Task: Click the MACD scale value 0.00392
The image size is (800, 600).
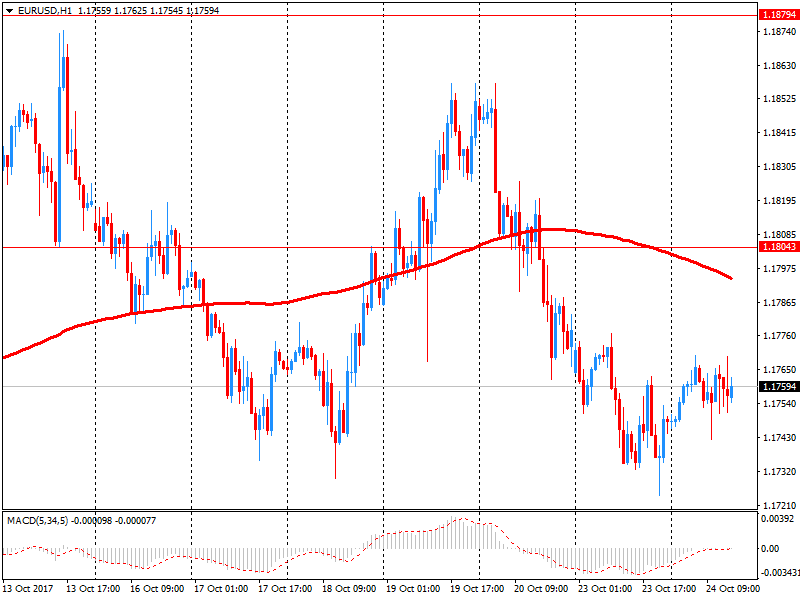Action: 778,519
